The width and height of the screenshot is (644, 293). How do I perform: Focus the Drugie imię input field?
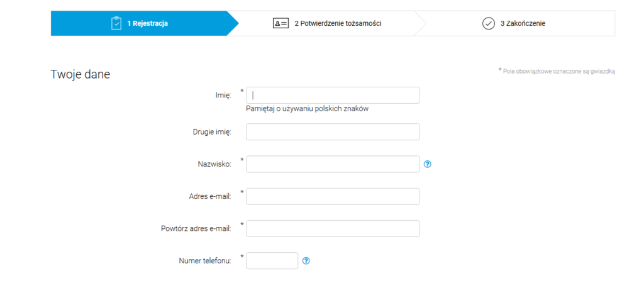click(x=333, y=132)
